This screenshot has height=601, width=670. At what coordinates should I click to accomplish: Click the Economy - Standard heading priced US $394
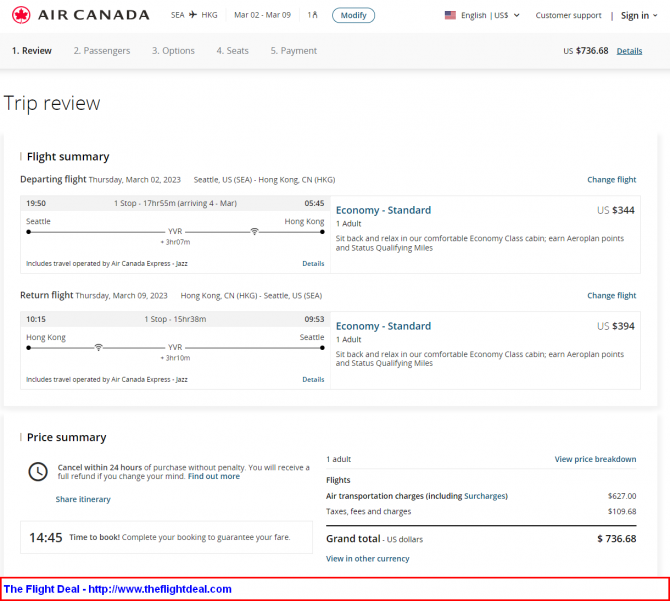(x=383, y=326)
